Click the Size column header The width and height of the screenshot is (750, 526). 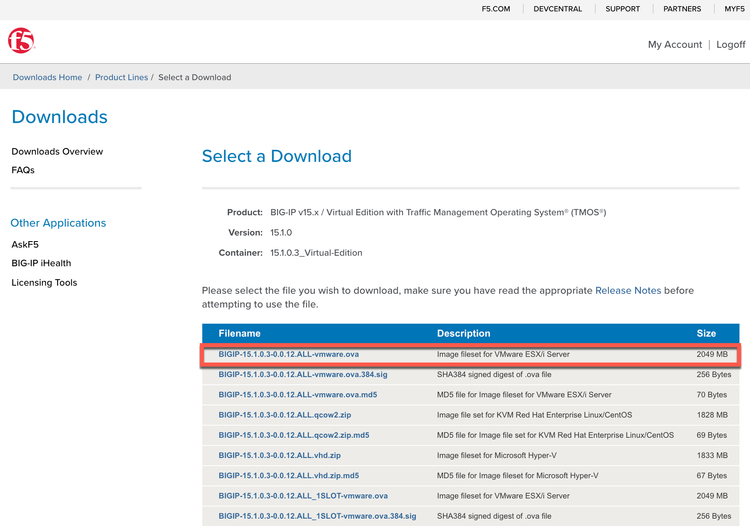click(706, 334)
